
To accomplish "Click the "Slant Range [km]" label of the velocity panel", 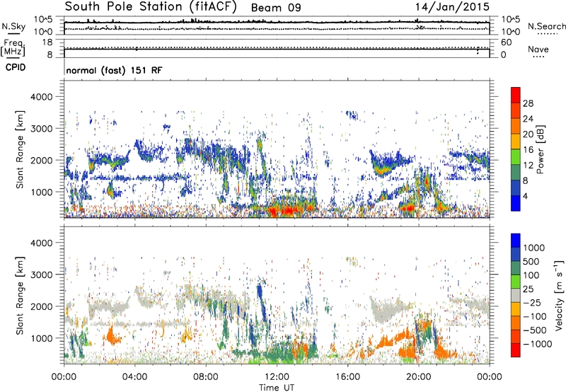I will pos(20,296).
